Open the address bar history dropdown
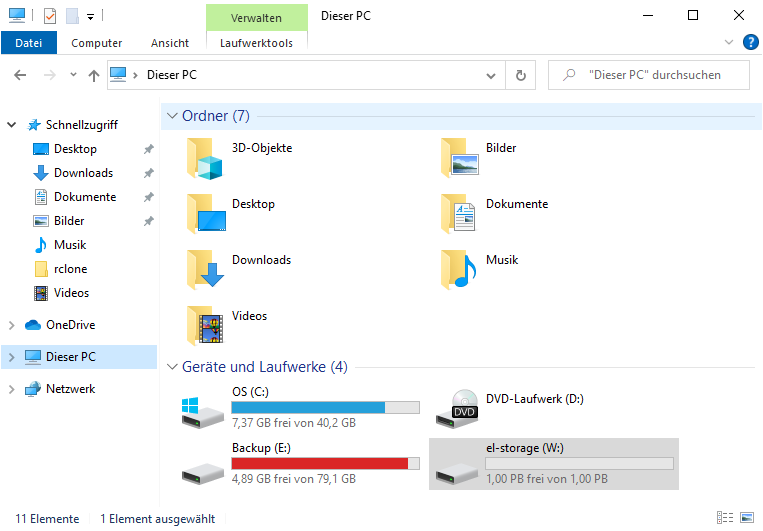This screenshot has height=531, width=763. [490, 75]
